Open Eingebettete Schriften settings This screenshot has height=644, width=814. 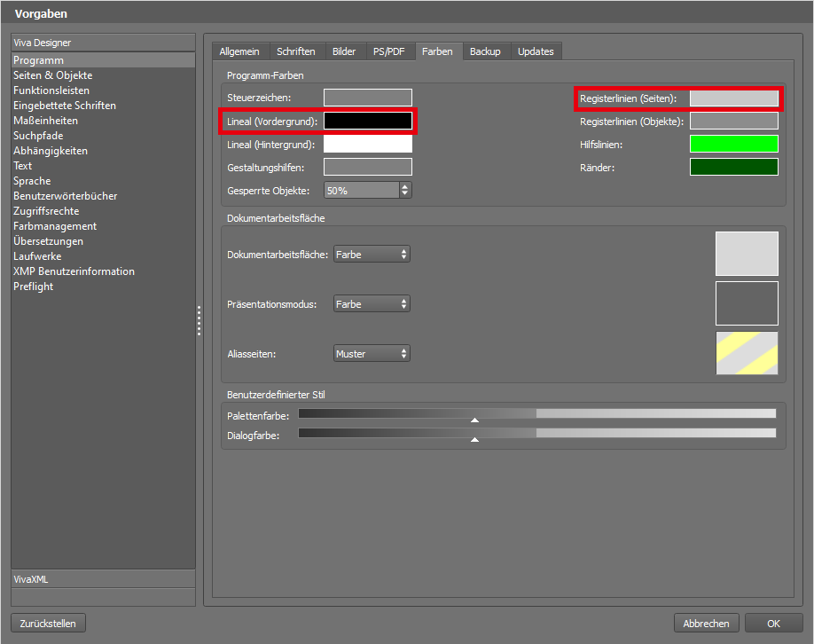[104, 106]
